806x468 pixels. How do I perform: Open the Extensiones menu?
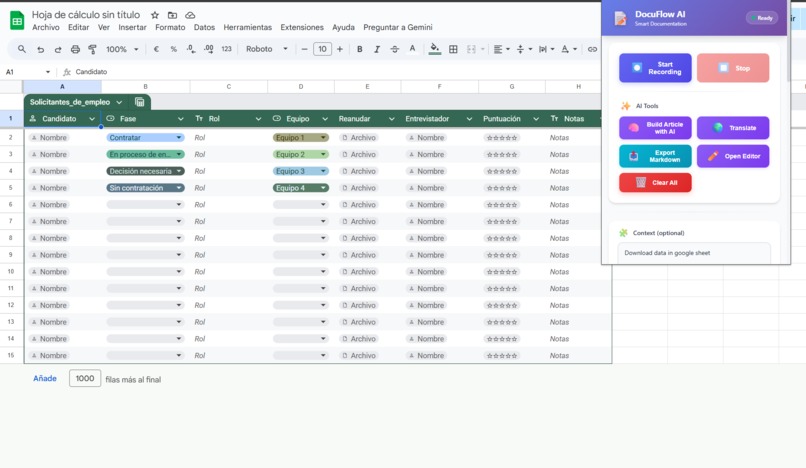[x=302, y=27]
